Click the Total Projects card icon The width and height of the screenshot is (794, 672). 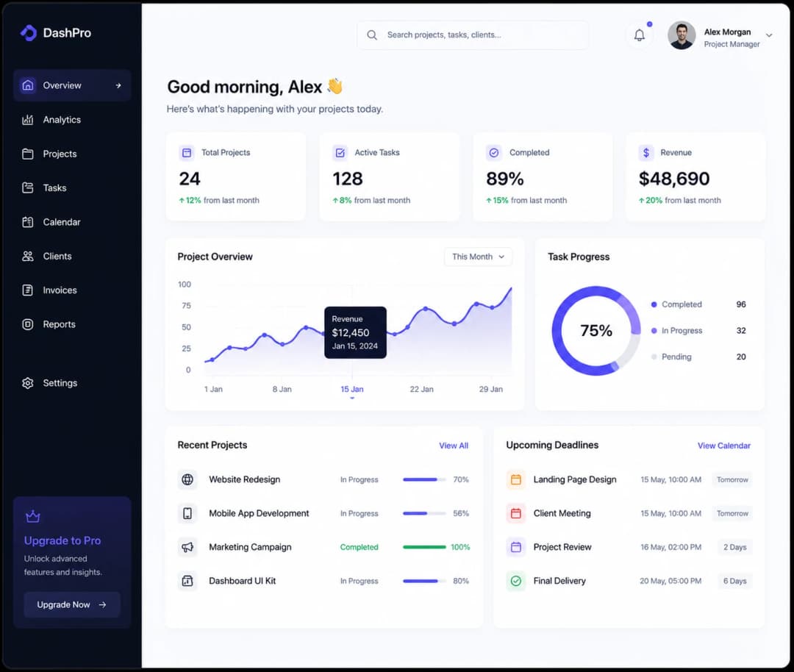click(187, 152)
